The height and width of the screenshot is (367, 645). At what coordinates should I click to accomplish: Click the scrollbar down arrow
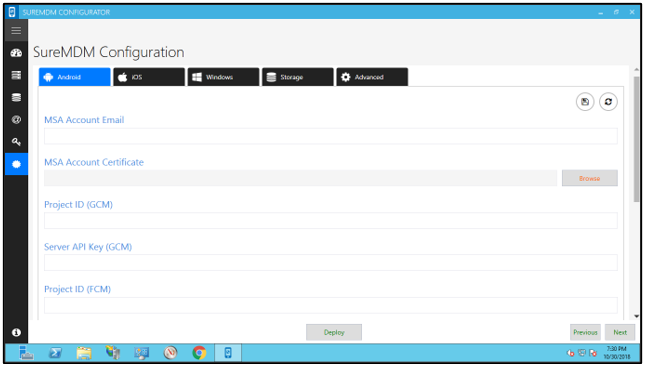[636, 316]
